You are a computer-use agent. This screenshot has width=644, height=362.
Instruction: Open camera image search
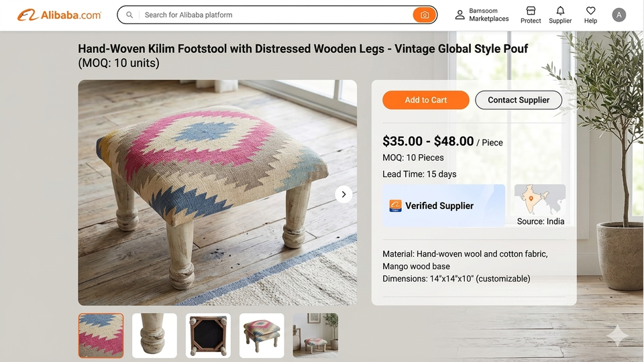pyautogui.click(x=424, y=15)
